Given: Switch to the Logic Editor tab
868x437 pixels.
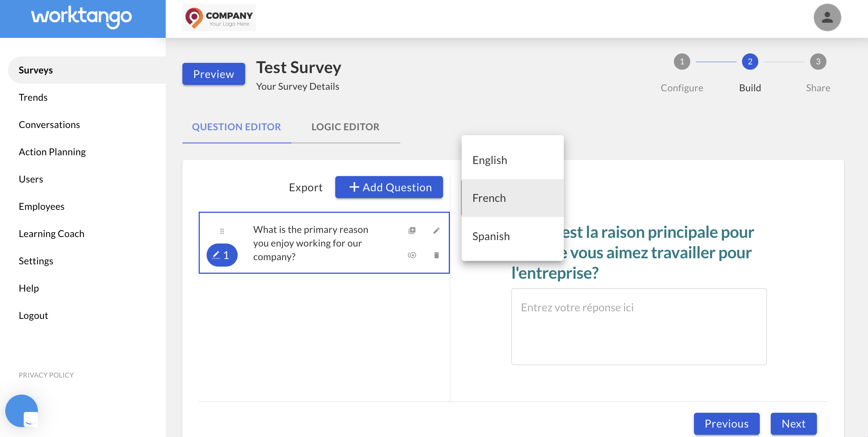Looking at the screenshot, I should point(345,127).
